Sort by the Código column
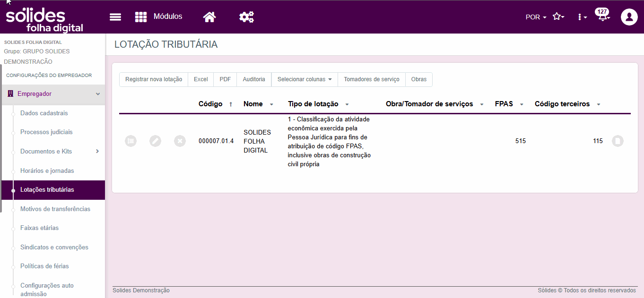Image resolution: width=644 pixels, height=298 pixels. pos(216,104)
